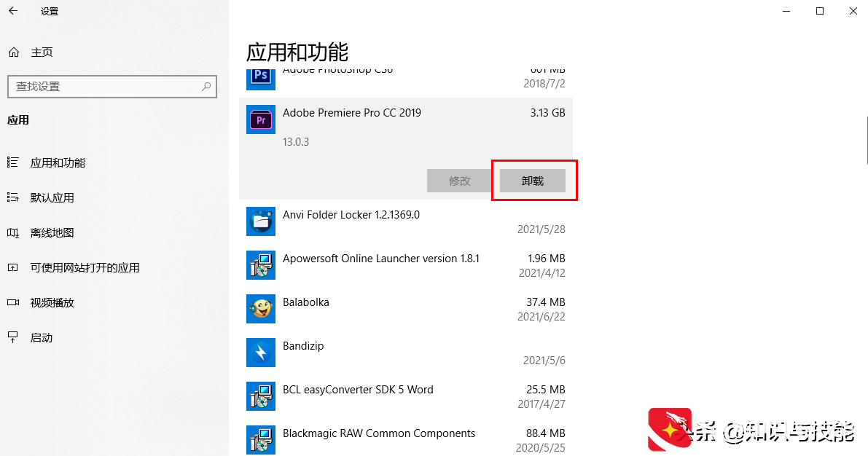
Task: Open the 可使用网站打开的应用 icon
Action: [x=12, y=268]
